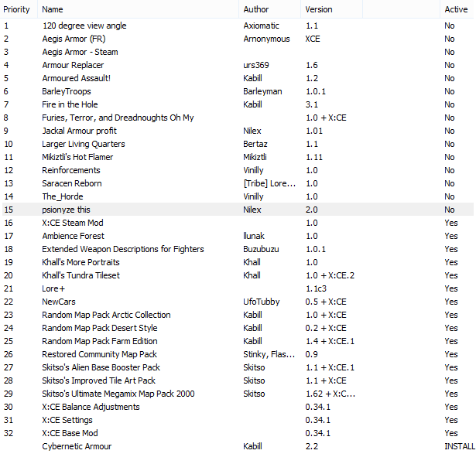Click Active 'Yes' for X:CE Steam Mod

(x=451, y=223)
